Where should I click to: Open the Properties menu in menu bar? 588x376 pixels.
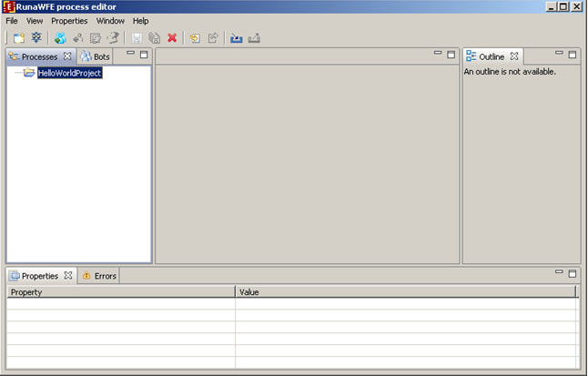pos(69,20)
